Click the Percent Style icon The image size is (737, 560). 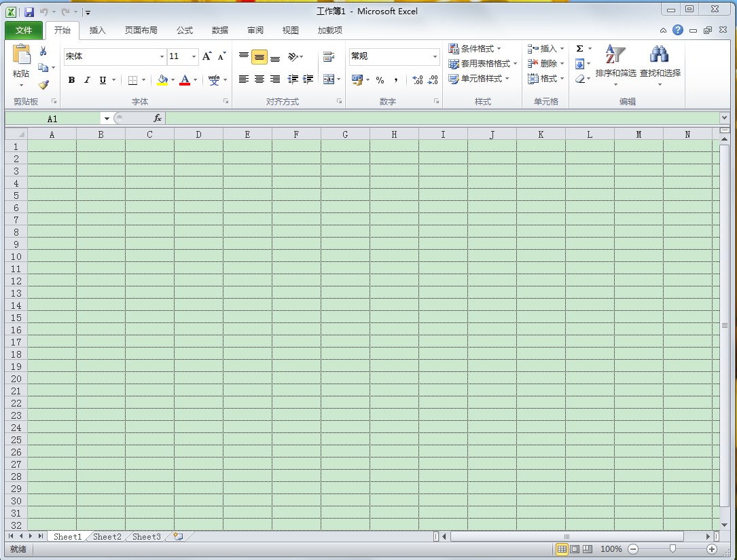(380, 80)
